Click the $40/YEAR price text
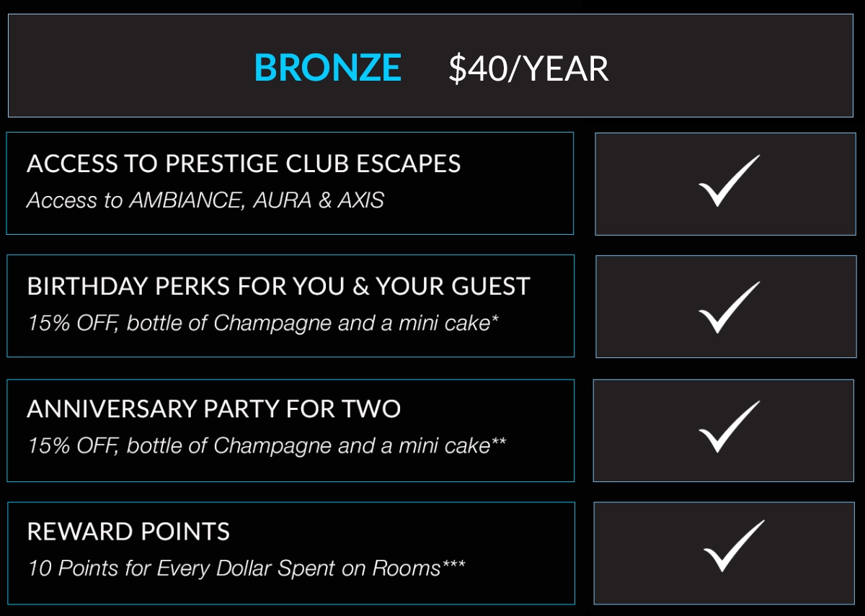865x616 pixels. point(528,69)
